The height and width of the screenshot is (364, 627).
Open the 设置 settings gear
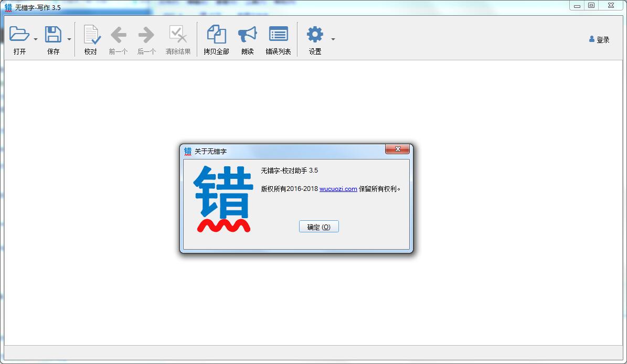[x=314, y=34]
